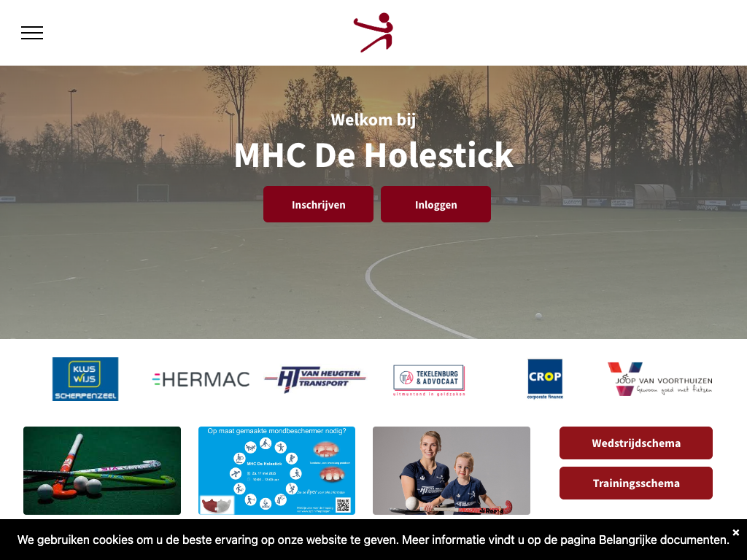747x560 pixels.
Task: Click the cookie notice text about Belangrijke documenten
Action: 373,540
